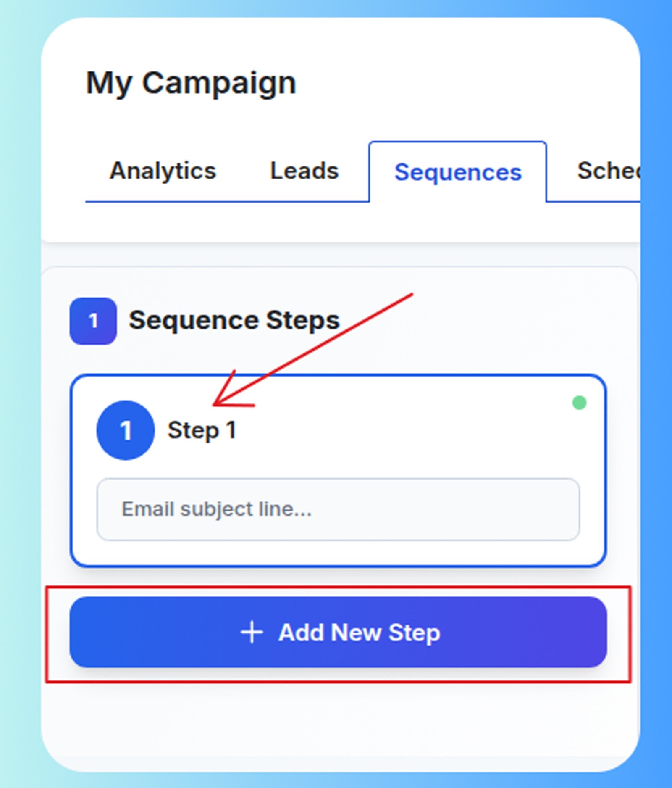Viewport: 672px width, 788px height.
Task: Select the Sequences tab underline indicator
Action: tap(457, 202)
